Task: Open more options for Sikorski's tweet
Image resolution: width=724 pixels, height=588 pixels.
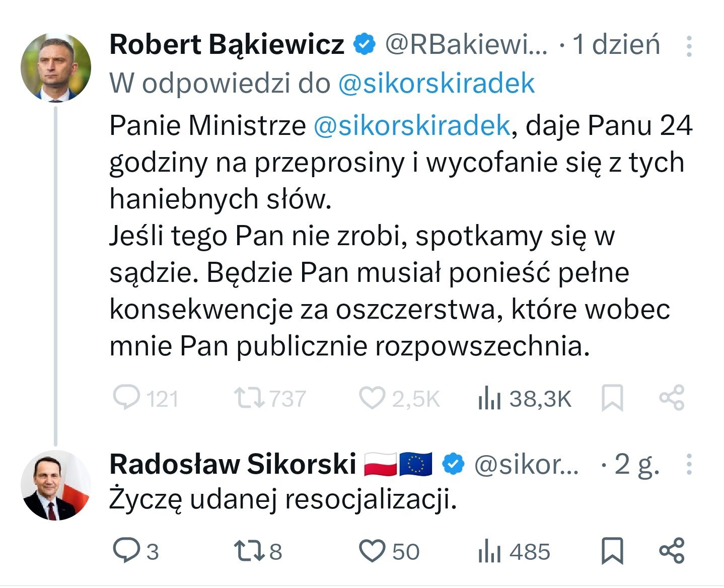Action: 689,464
